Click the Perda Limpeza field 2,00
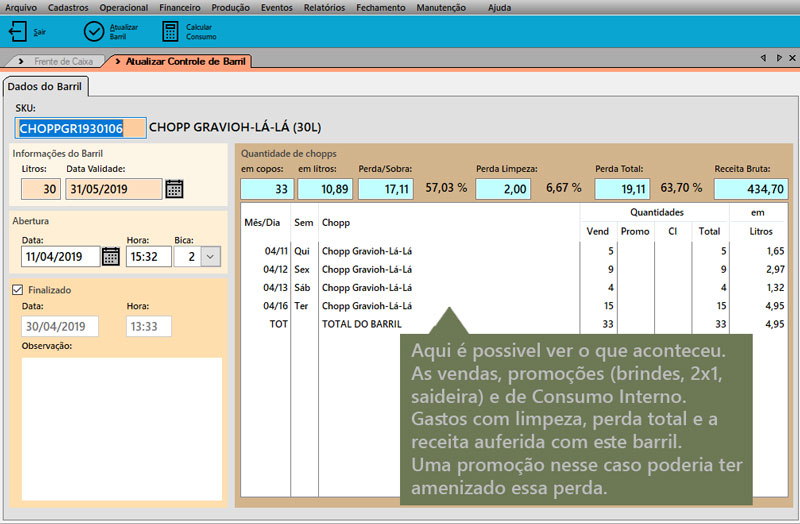 (503, 189)
